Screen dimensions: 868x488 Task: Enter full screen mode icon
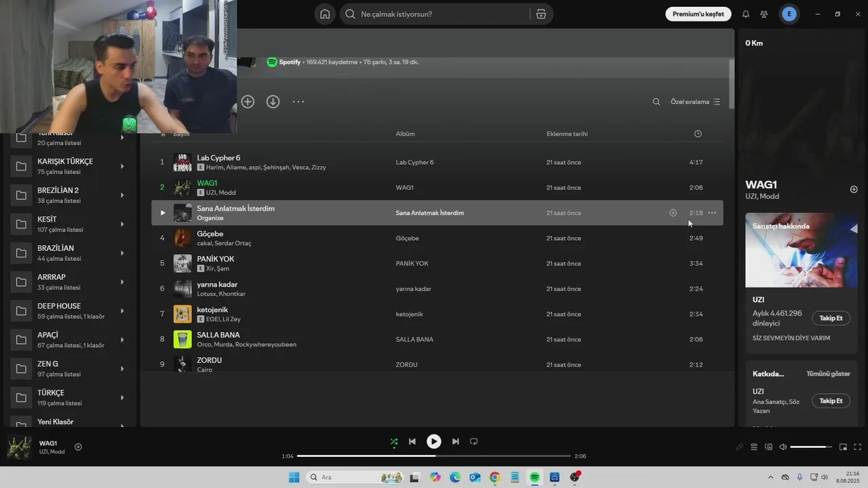[x=858, y=447]
